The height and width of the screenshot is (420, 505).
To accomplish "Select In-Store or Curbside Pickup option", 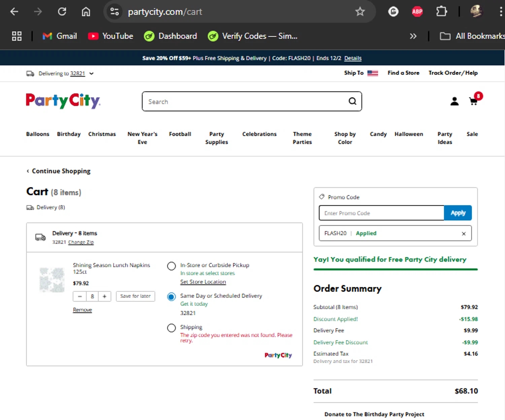I will point(171,266).
